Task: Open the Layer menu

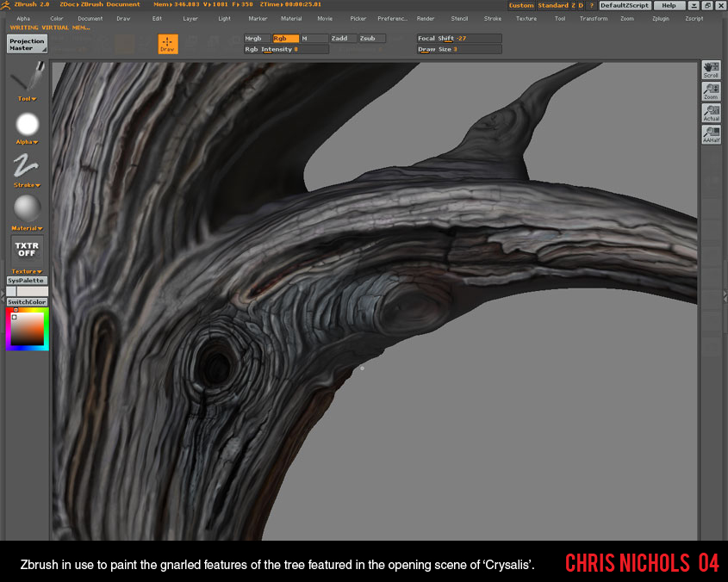Action: coord(190,19)
